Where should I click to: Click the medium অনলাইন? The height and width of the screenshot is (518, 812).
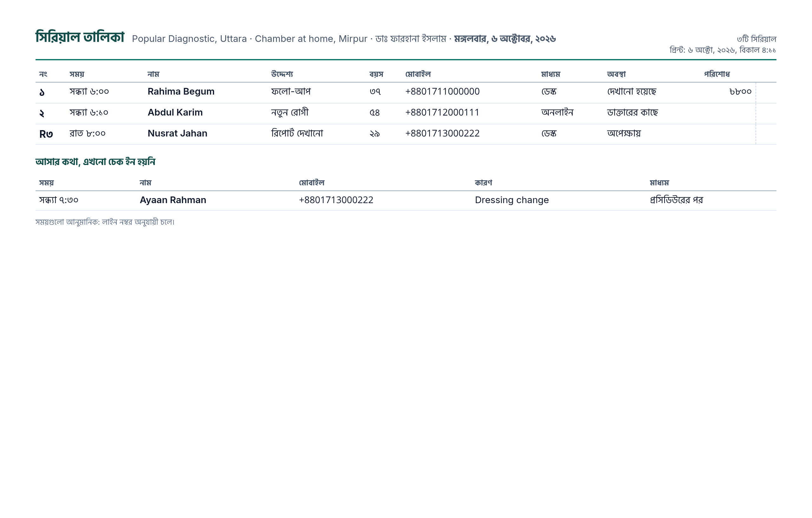point(557,112)
